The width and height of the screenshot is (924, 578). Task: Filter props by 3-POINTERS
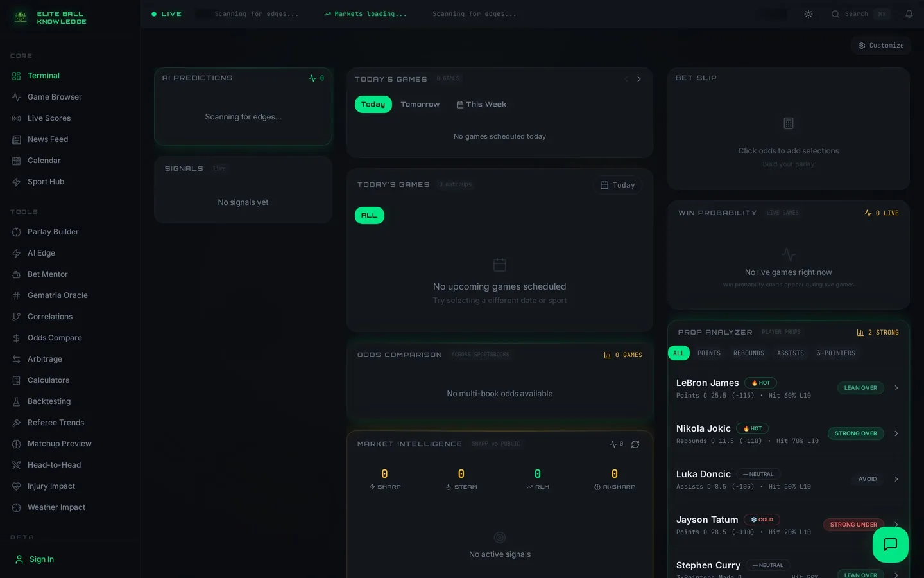[836, 353]
